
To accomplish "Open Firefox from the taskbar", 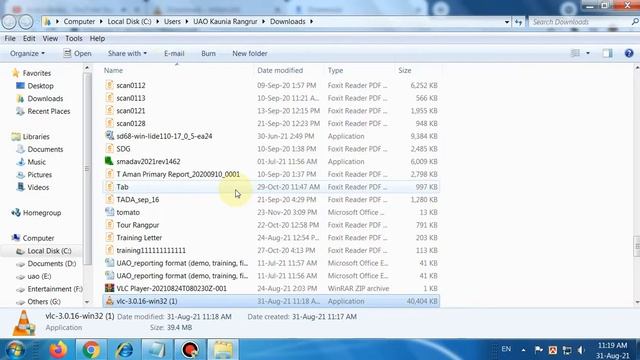I will [58, 350].
